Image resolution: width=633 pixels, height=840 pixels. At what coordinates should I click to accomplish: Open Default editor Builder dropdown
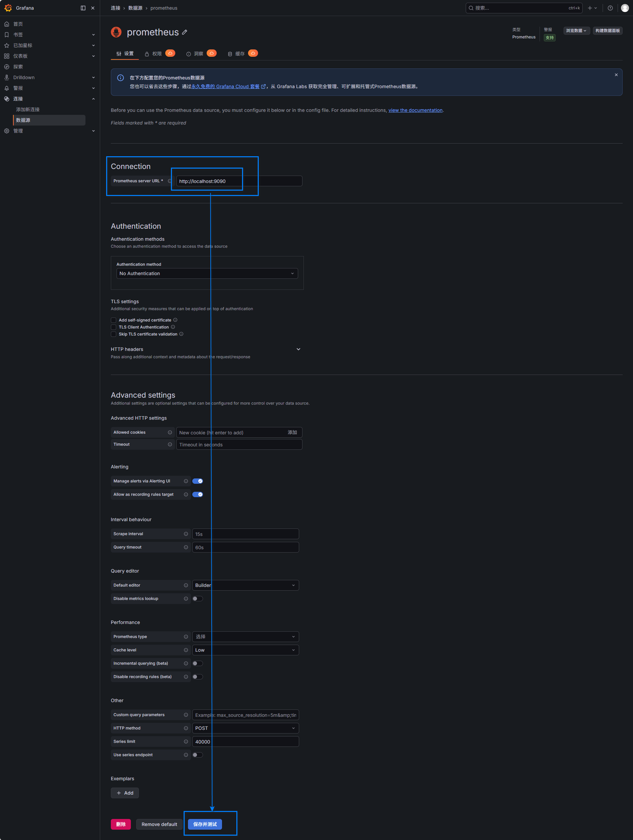[x=245, y=585]
